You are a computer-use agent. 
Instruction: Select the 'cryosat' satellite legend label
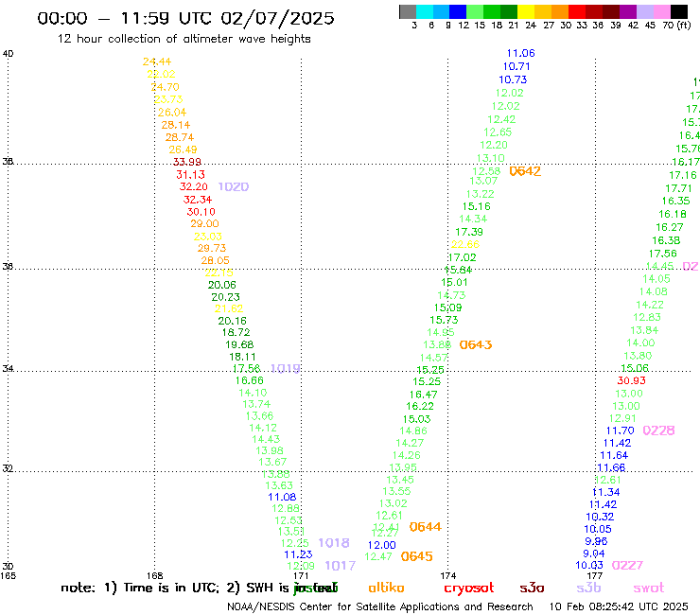coord(469,589)
